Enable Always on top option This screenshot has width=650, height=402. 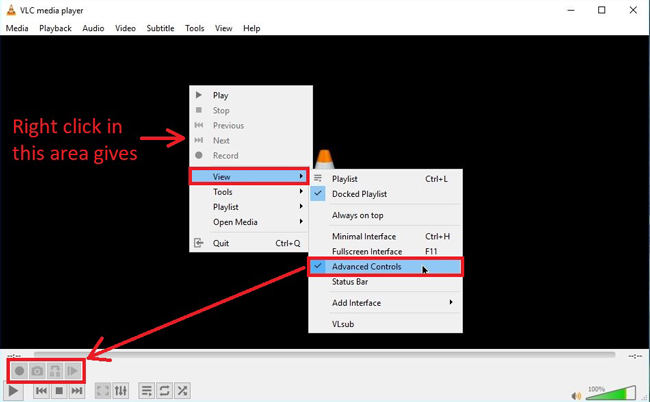tap(386, 215)
